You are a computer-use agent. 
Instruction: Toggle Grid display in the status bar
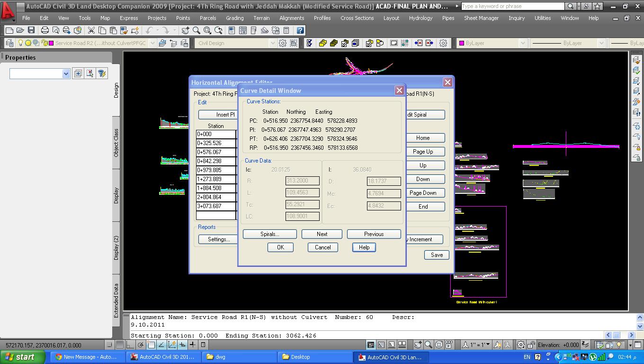120,345
